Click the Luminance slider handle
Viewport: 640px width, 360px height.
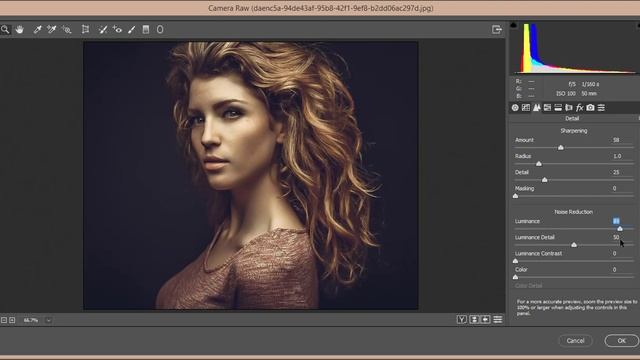620,229
